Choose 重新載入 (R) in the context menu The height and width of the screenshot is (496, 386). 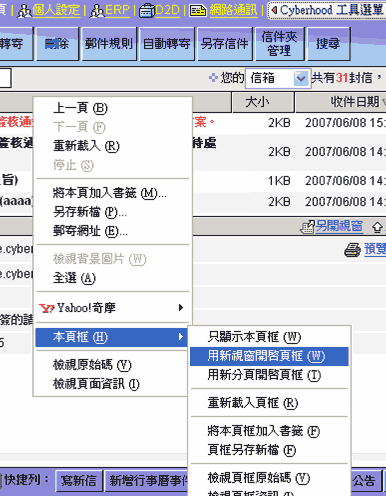(113, 146)
